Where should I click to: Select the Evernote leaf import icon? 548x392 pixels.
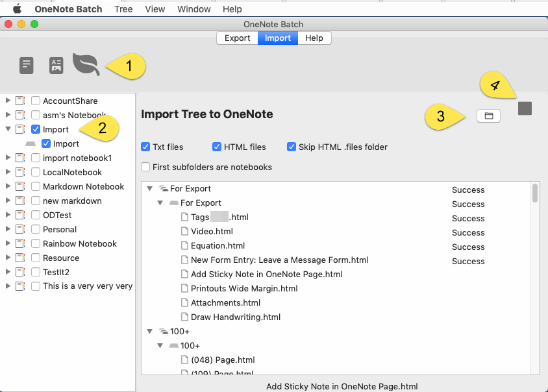point(86,64)
